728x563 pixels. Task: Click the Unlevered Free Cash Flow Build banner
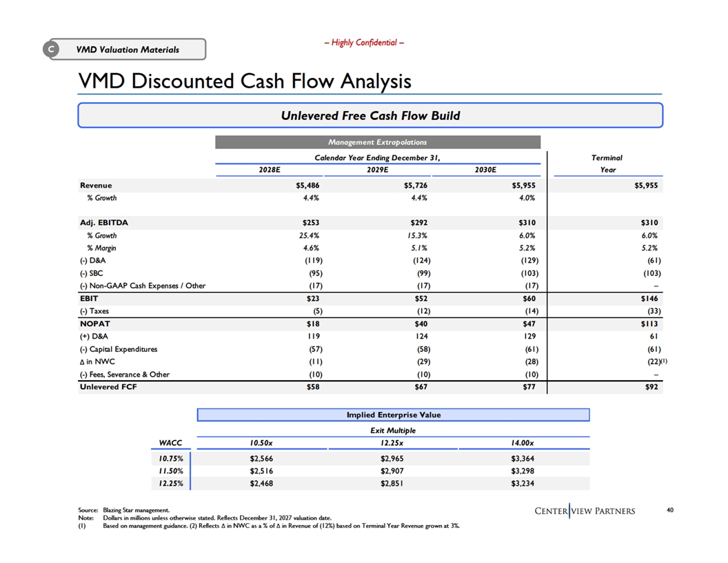370,115
